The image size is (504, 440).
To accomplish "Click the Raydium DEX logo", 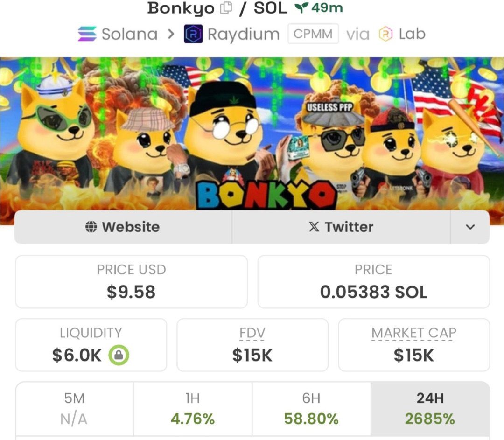I will pos(193,34).
